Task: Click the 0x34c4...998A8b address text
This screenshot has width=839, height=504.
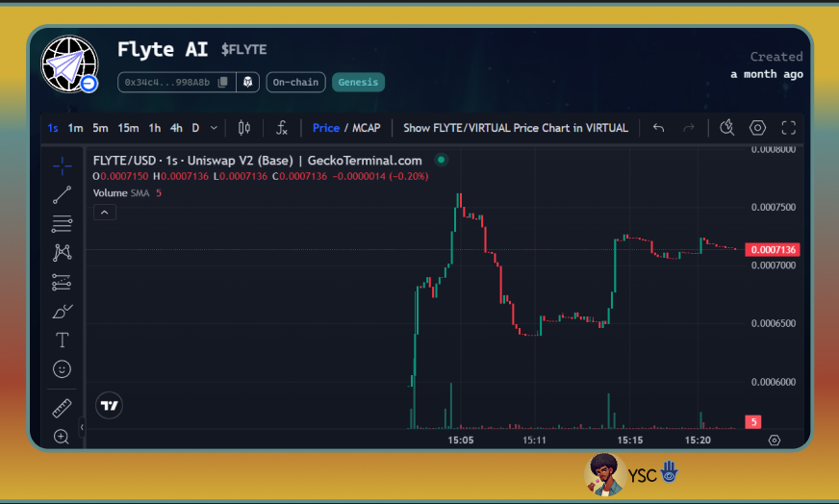Action: (x=167, y=82)
